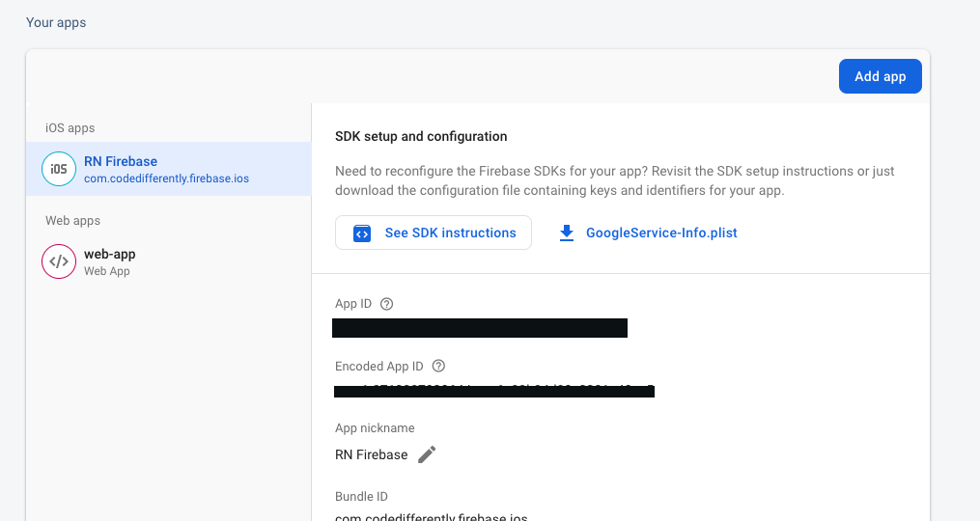The width and height of the screenshot is (980, 521).
Task: Click the download arrow icon
Action: pyautogui.click(x=566, y=233)
